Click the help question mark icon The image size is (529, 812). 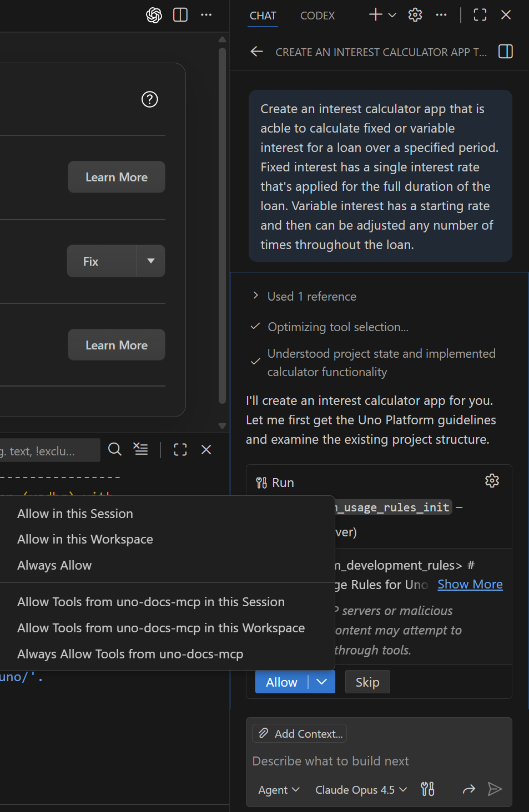(x=150, y=99)
